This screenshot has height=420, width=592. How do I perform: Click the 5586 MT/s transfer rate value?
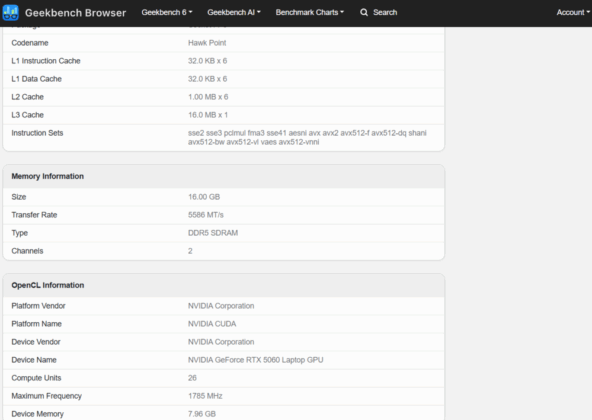coord(206,215)
